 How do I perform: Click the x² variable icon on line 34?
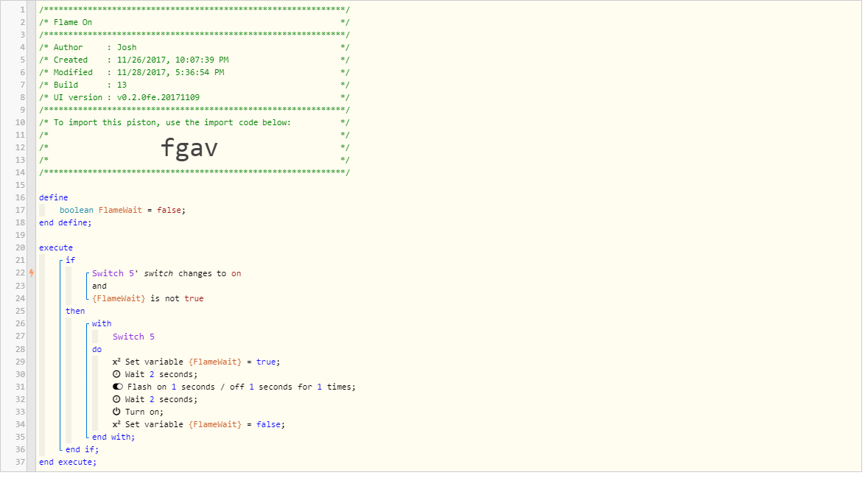point(116,424)
